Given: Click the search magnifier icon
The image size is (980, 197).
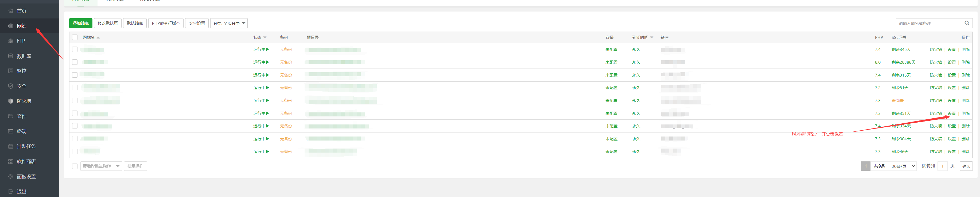Looking at the screenshot, I should pyautogui.click(x=967, y=23).
